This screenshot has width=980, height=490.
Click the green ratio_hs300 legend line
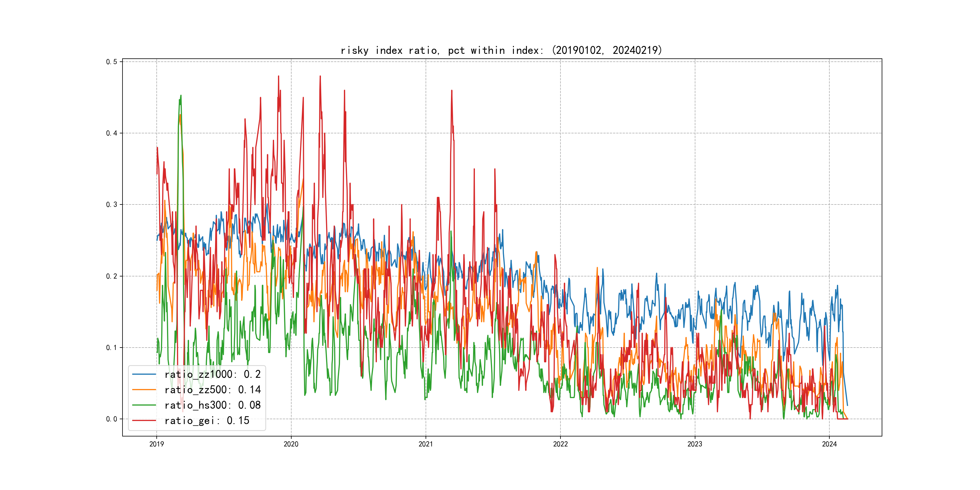pyautogui.click(x=144, y=405)
